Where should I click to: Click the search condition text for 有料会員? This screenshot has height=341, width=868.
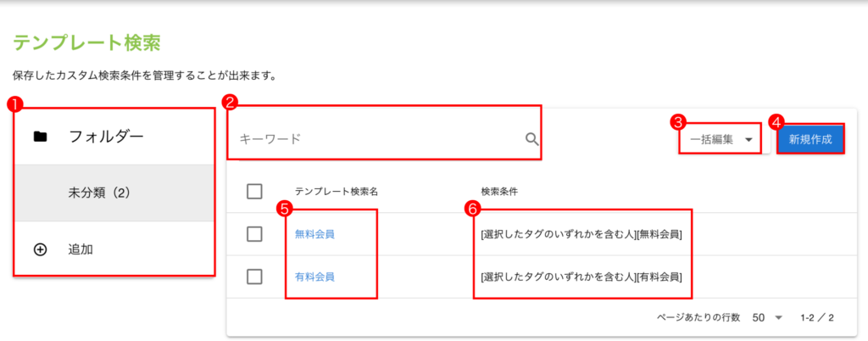pyautogui.click(x=581, y=277)
